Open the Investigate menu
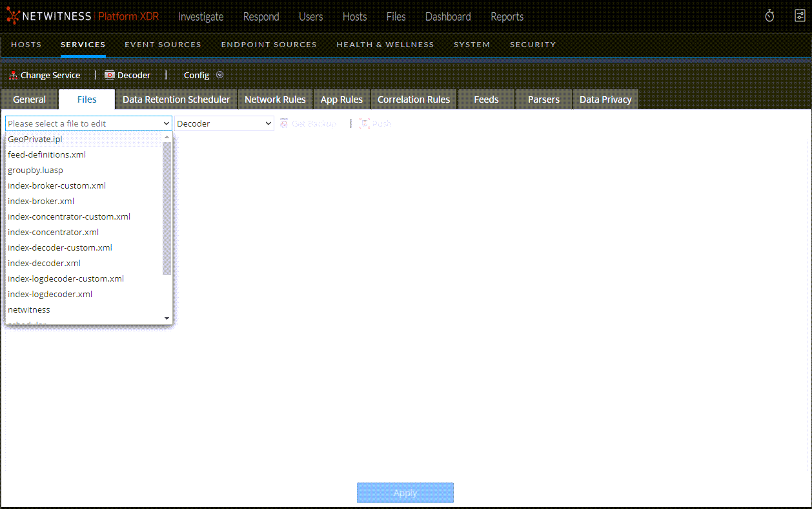Viewport: 812px width, 509px height. 200,17
